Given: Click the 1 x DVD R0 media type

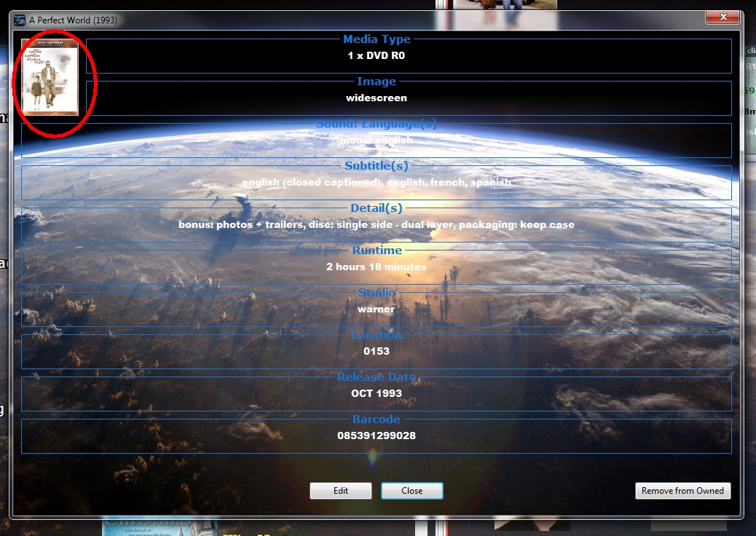Looking at the screenshot, I should point(377,55).
